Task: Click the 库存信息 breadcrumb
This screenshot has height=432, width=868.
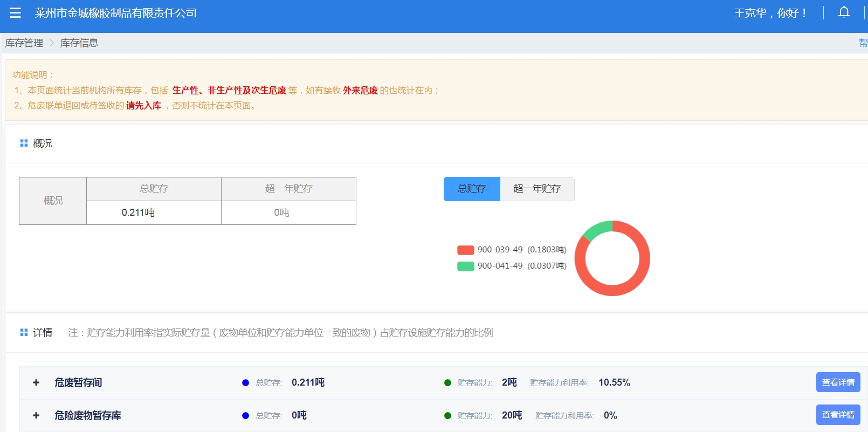Action: (x=79, y=43)
